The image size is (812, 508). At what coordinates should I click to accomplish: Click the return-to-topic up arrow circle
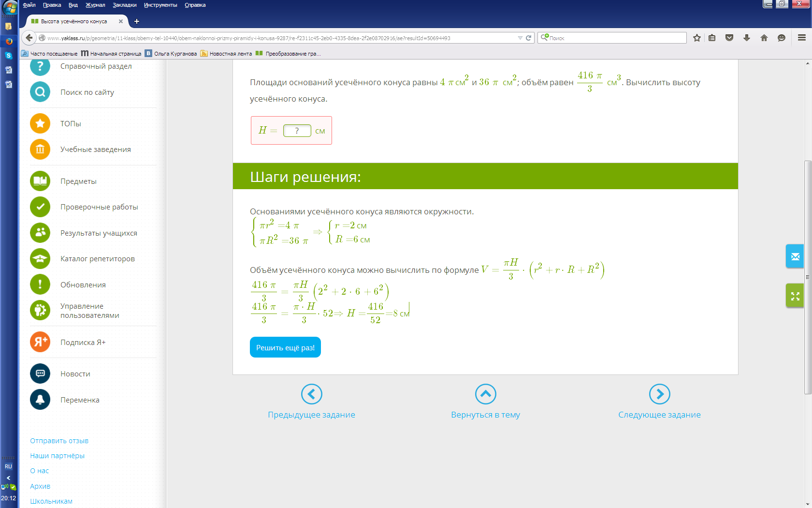click(x=486, y=394)
